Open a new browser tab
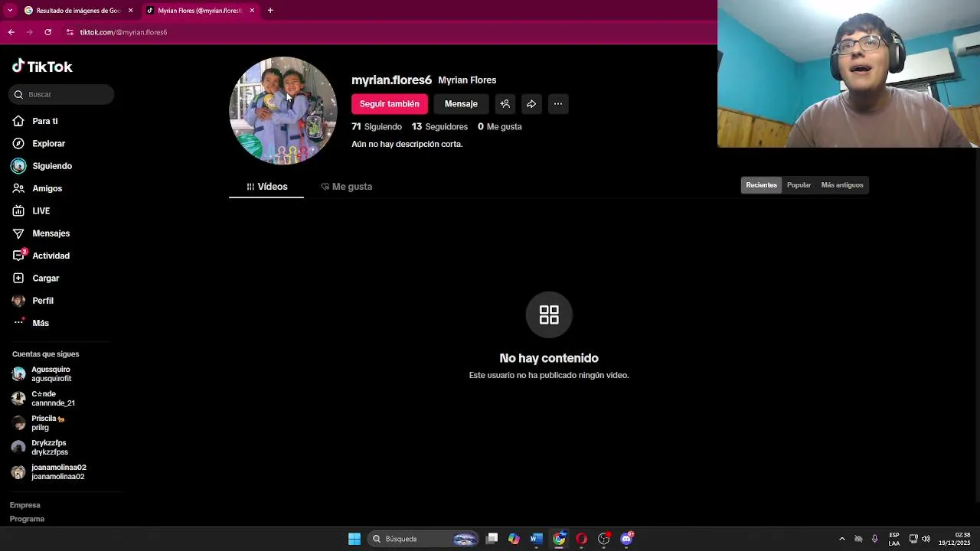This screenshot has height=551, width=980. (x=270, y=11)
